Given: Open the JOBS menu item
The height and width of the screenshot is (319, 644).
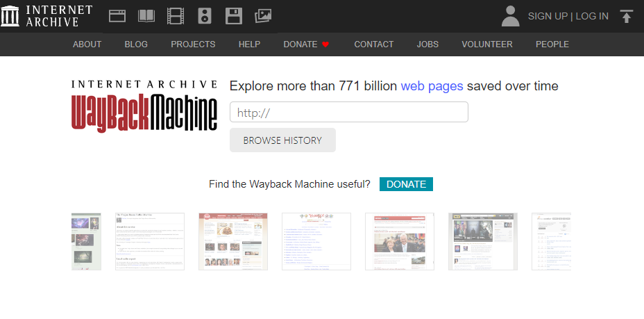Looking at the screenshot, I should pyautogui.click(x=427, y=44).
